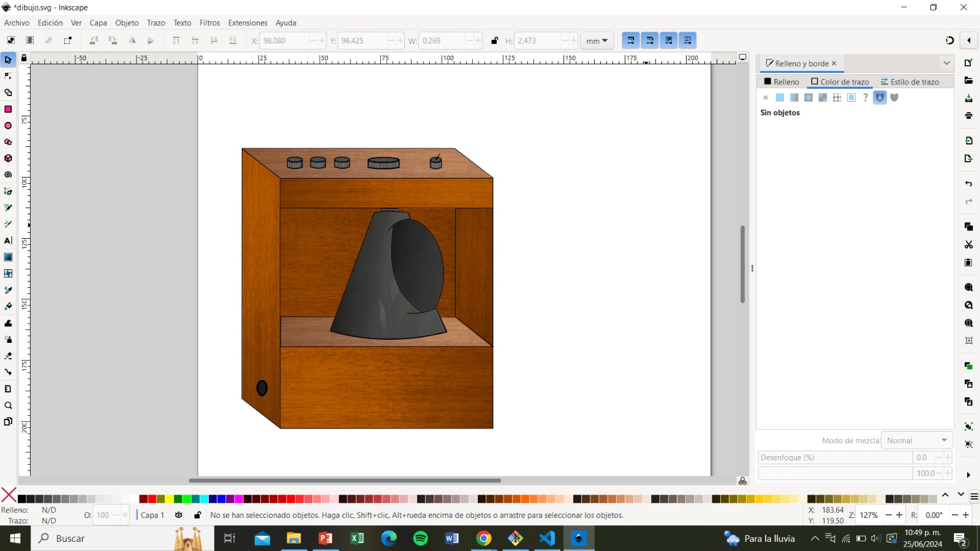Click the red color swatch in palette
The height and width of the screenshot is (551, 980).
pos(152,499)
